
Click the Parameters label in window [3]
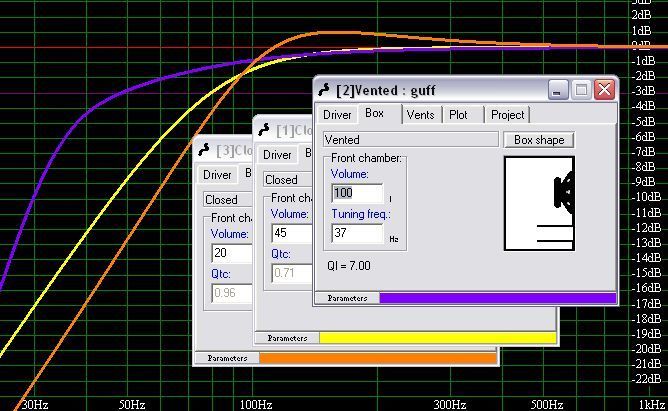227,358
